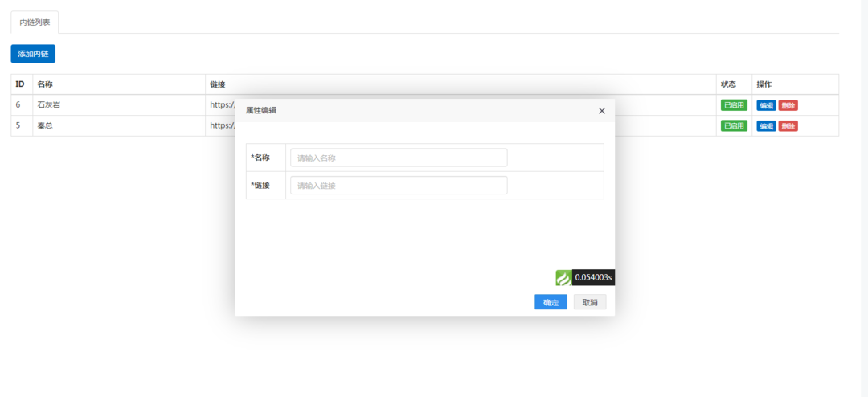The width and height of the screenshot is (868, 397).
Task: Confirm with the 确定 button
Action: click(551, 302)
